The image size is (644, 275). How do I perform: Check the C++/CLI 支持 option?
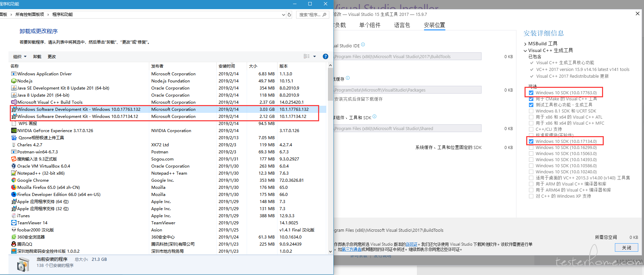(531, 129)
